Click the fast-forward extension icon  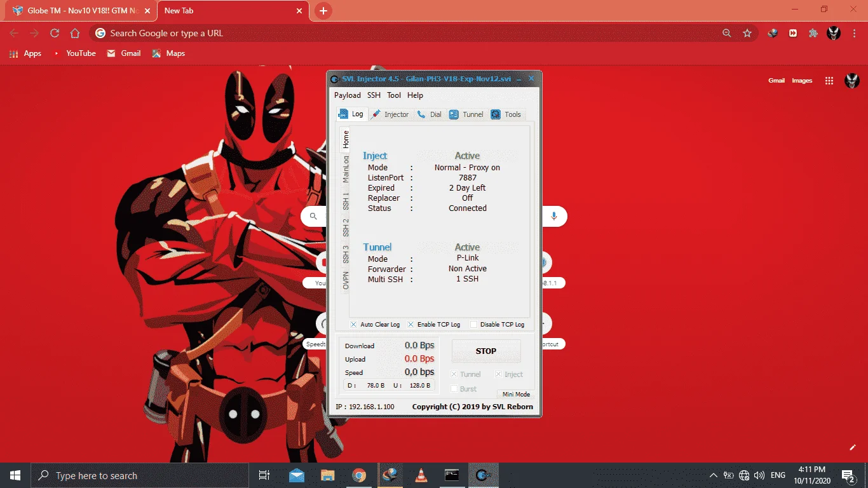point(793,33)
